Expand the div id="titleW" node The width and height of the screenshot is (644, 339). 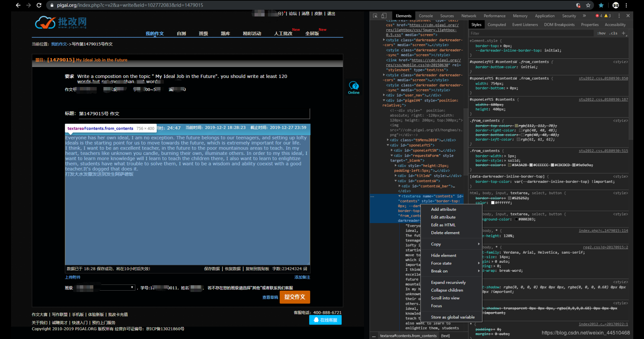pos(396,175)
